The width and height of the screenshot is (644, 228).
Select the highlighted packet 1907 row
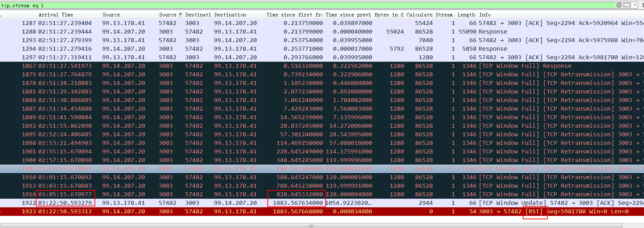point(322,169)
